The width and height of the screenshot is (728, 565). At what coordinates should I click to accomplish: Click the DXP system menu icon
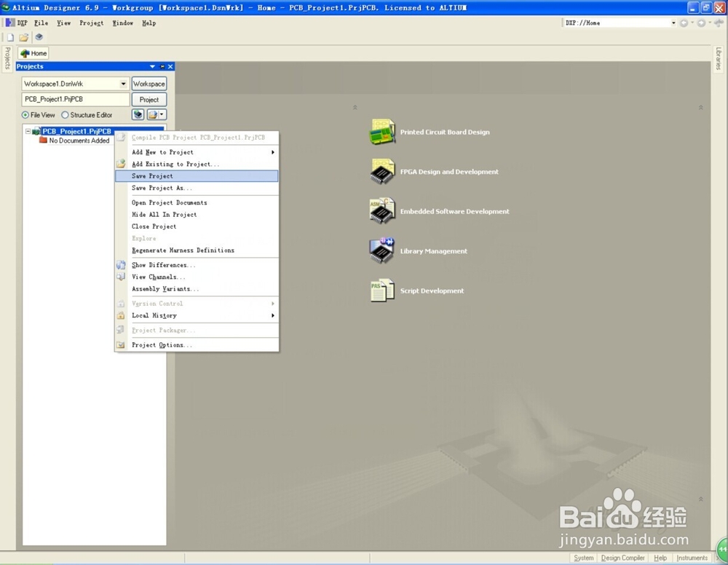9,23
